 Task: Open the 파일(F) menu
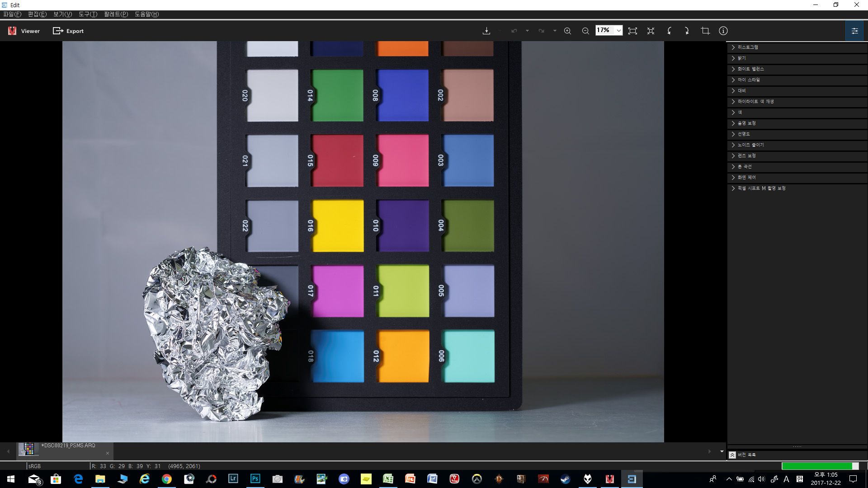pyautogui.click(x=12, y=14)
